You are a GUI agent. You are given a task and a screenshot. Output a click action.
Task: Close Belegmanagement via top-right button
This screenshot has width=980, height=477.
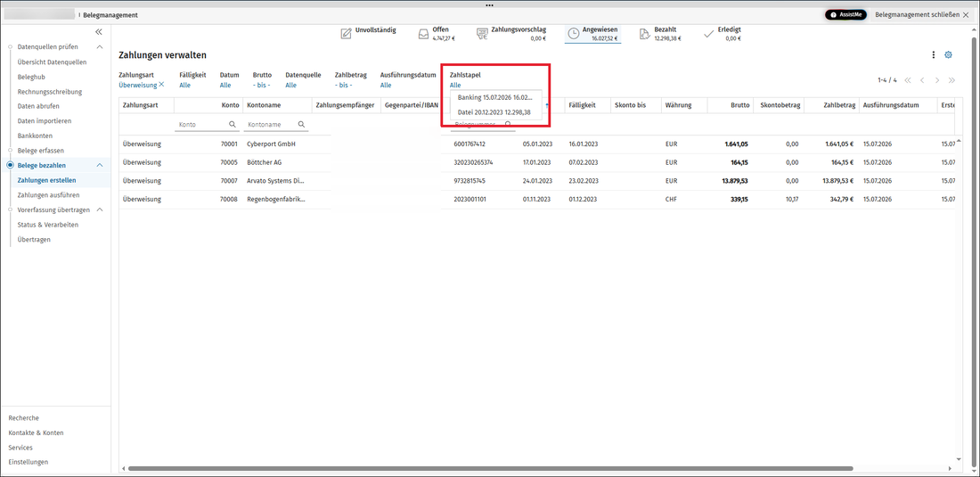pos(922,14)
